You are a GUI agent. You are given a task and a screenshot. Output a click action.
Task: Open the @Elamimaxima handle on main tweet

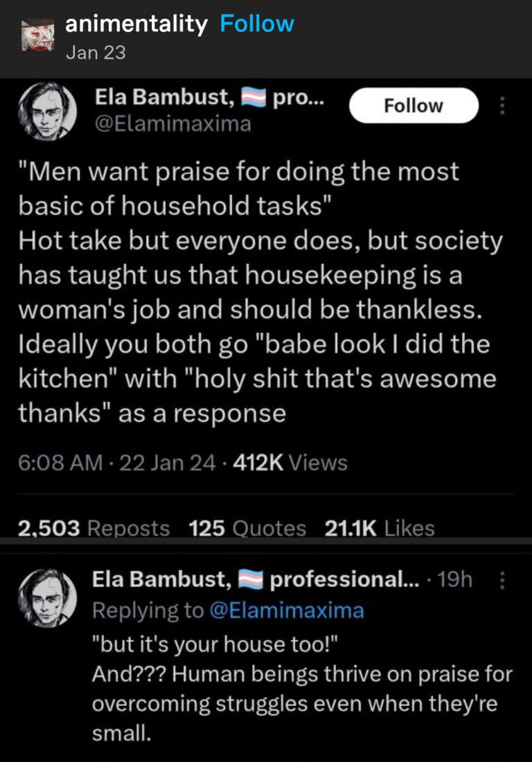point(173,124)
